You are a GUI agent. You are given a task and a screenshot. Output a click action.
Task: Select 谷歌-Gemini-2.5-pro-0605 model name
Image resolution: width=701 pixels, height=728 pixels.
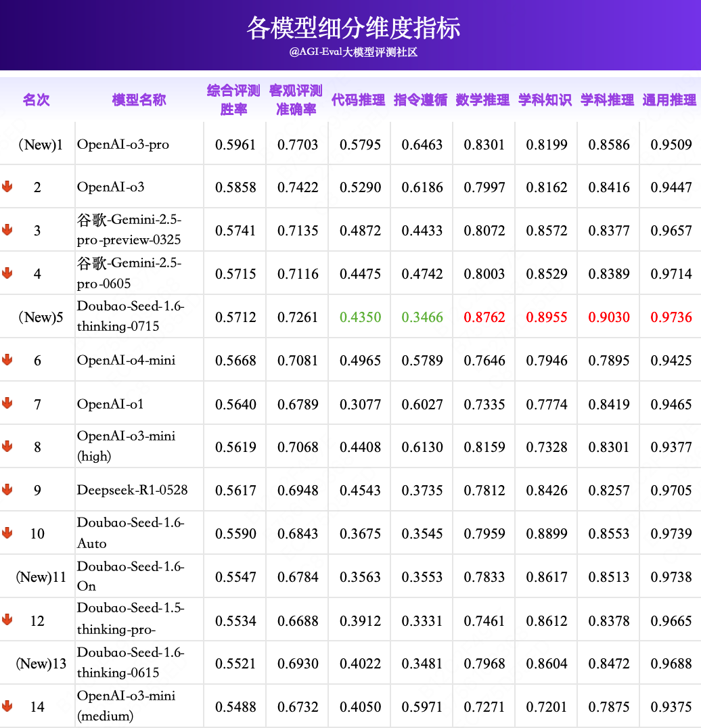[x=129, y=273]
